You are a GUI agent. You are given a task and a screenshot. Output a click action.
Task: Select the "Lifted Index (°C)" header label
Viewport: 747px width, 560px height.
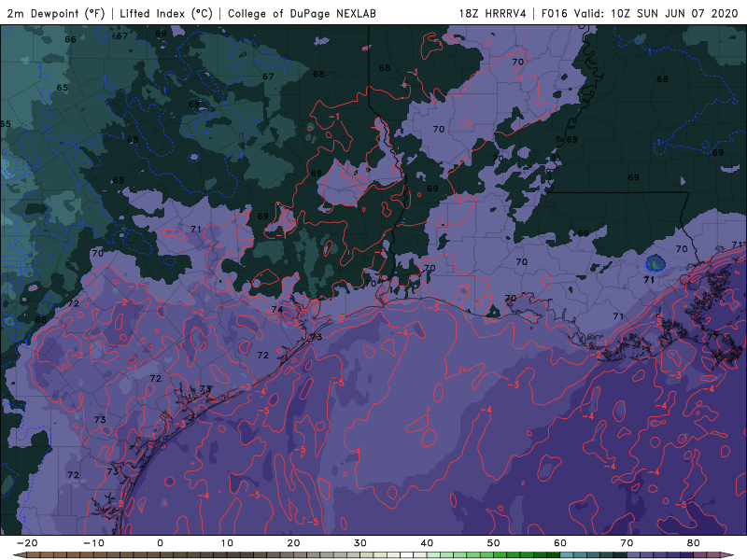pyautogui.click(x=166, y=13)
